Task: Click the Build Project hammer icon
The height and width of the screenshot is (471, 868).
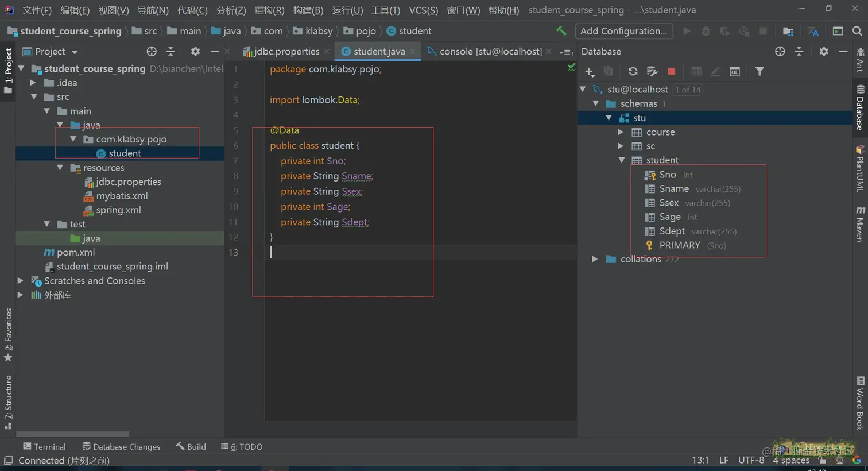Action: [561, 31]
